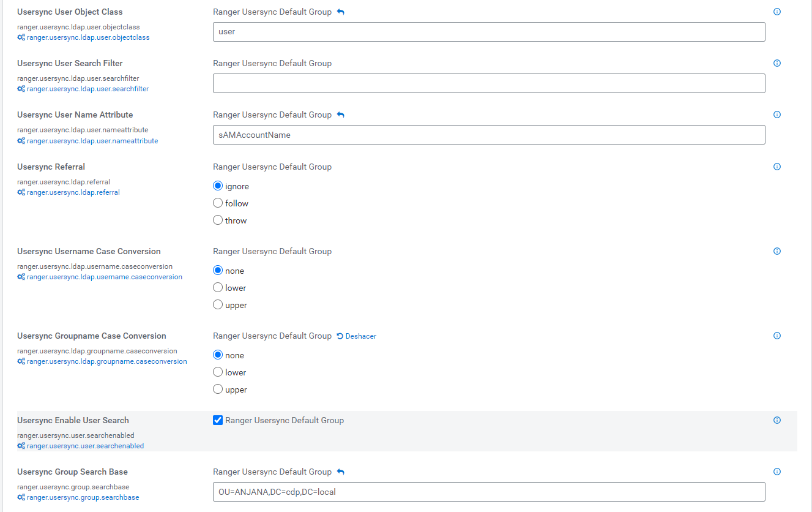Select 'follow' for Usersync Referral

(218, 203)
